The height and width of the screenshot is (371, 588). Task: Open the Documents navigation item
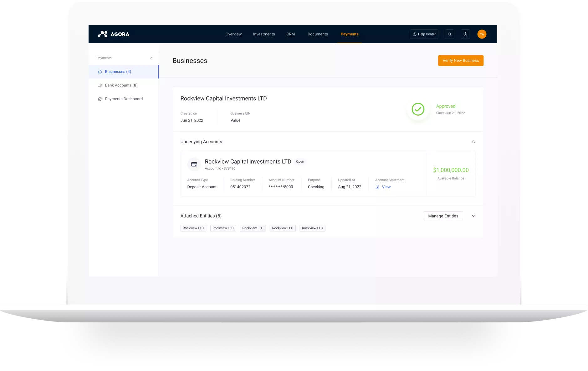click(318, 34)
